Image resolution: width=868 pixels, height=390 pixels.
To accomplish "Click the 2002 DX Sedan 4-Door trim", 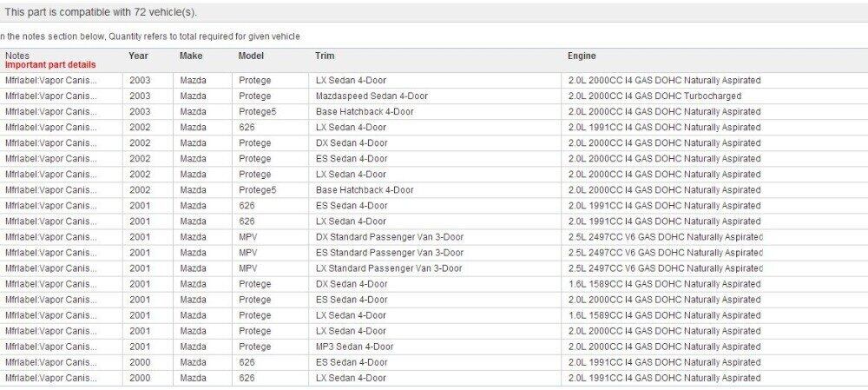I will [x=352, y=142].
